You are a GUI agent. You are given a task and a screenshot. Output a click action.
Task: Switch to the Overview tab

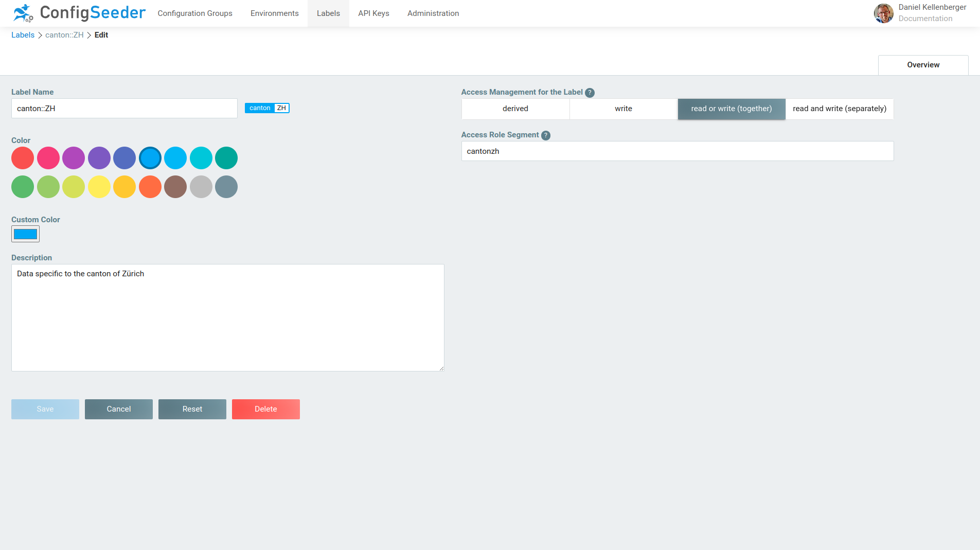click(923, 65)
